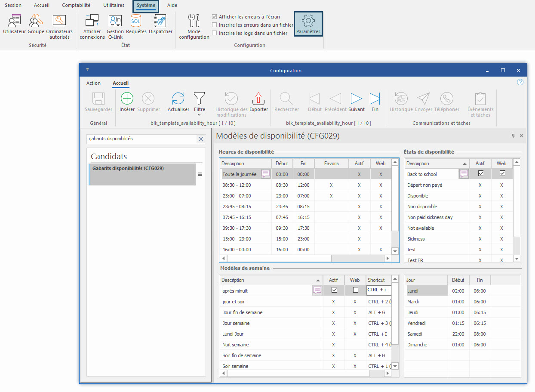Expand the Filtre dropdown arrow
The image size is (535, 392).
(x=199, y=115)
